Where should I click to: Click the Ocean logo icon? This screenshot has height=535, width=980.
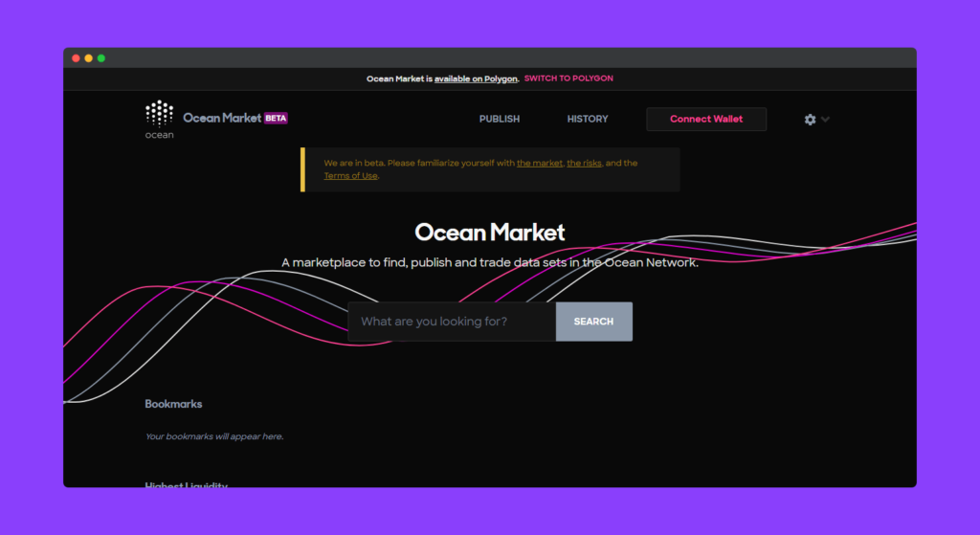point(160,119)
